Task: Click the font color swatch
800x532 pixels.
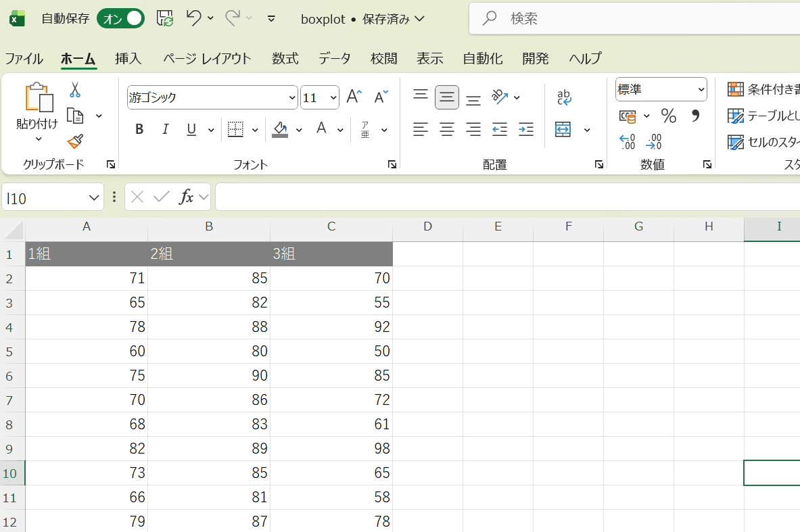Action: click(x=321, y=129)
